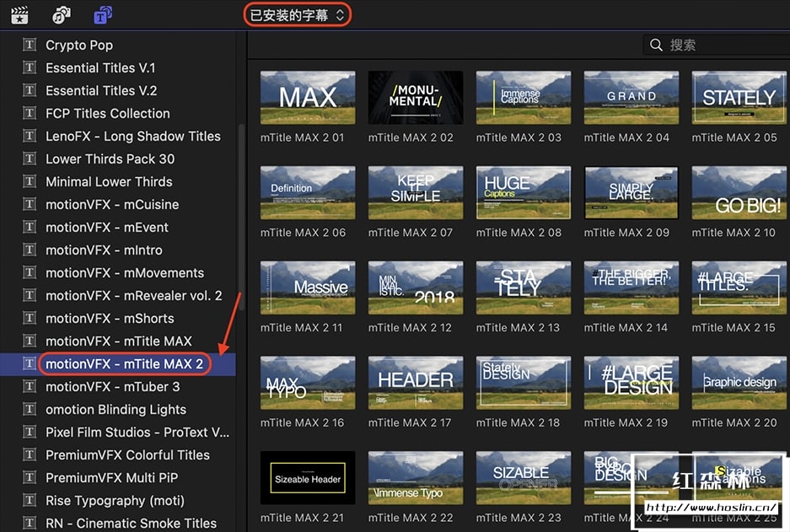The height and width of the screenshot is (532, 790).
Task: Select FCP Titles Collection category
Action: point(108,113)
